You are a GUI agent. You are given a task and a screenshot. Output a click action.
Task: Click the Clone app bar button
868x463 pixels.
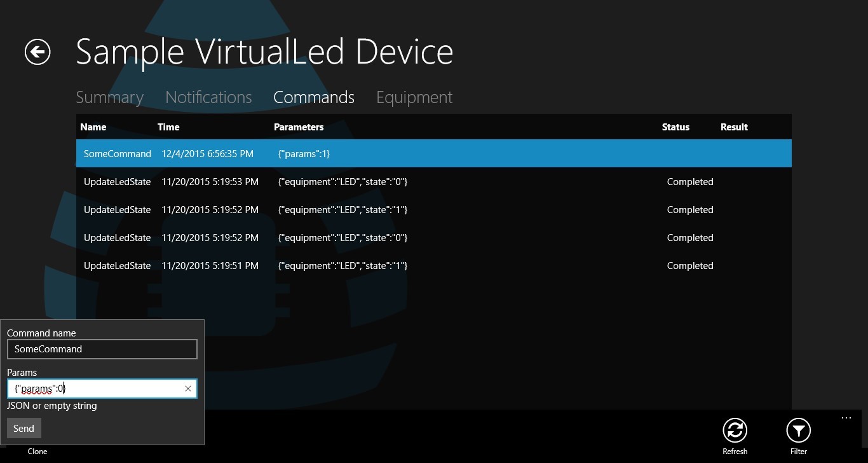(37, 451)
